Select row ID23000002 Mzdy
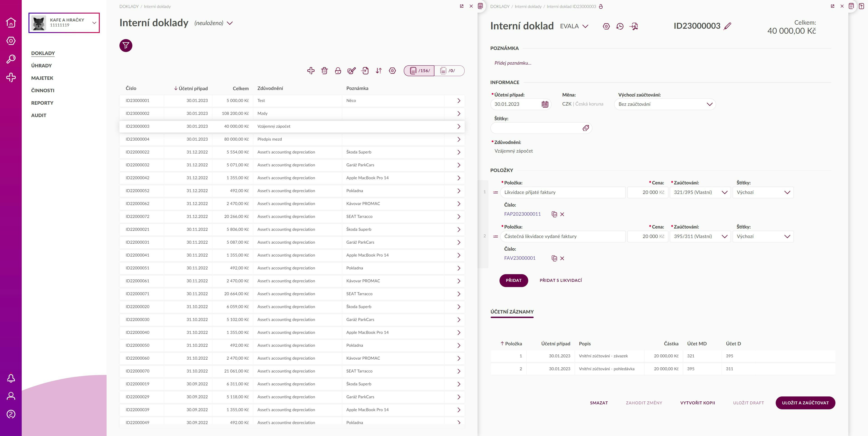Image resolution: width=868 pixels, height=436 pixels. pyautogui.click(x=292, y=113)
